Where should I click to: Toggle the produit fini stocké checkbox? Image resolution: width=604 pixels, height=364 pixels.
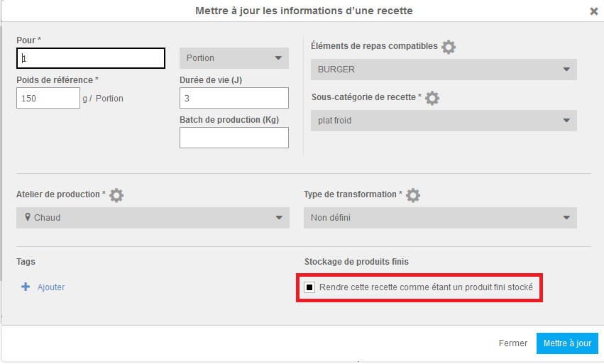coord(309,287)
